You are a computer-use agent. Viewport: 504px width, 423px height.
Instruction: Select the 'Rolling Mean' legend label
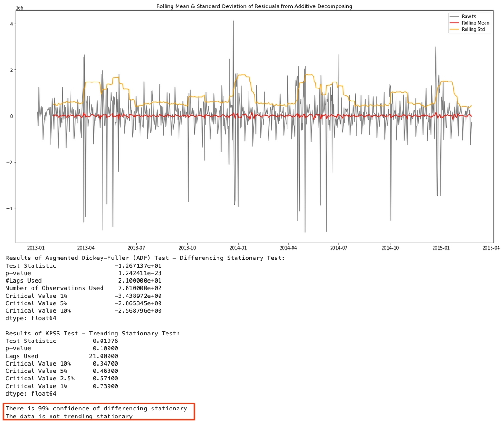click(475, 23)
